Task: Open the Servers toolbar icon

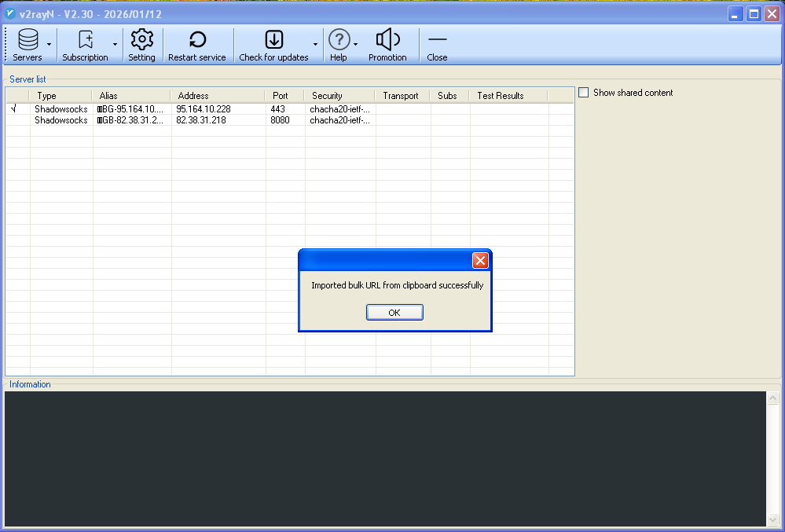Action: tap(28, 39)
